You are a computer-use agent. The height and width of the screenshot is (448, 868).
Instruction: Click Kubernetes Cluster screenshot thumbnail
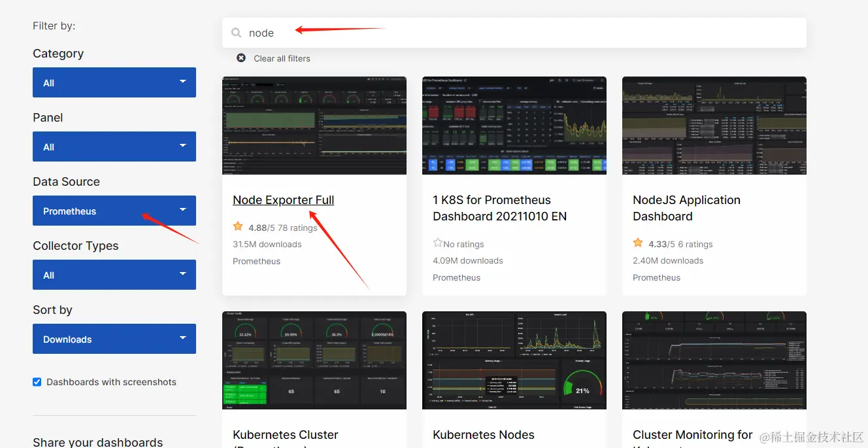click(x=314, y=360)
